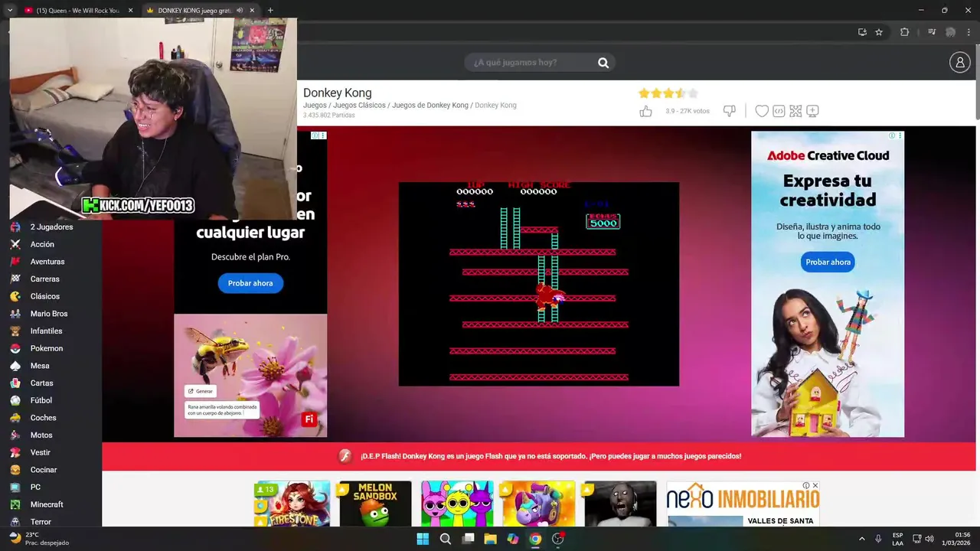
Task: Open the 2 Jugadores category
Action: (51, 227)
